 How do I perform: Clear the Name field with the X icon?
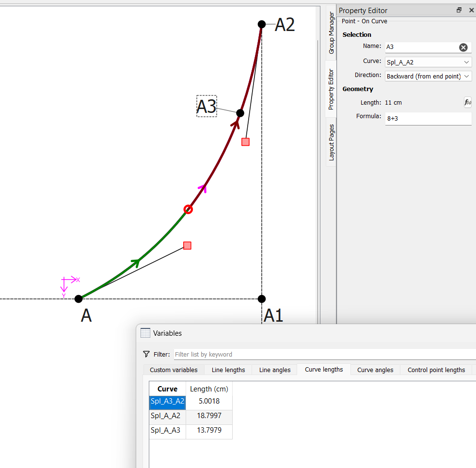(x=463, y=47)
